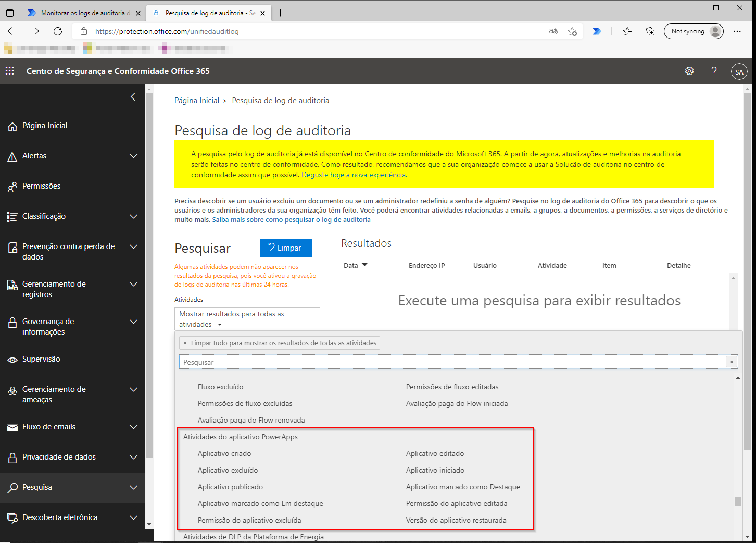The image size is (756, 543).
Task: Select activity Fluxo excluído
Action: pos(221,387)
